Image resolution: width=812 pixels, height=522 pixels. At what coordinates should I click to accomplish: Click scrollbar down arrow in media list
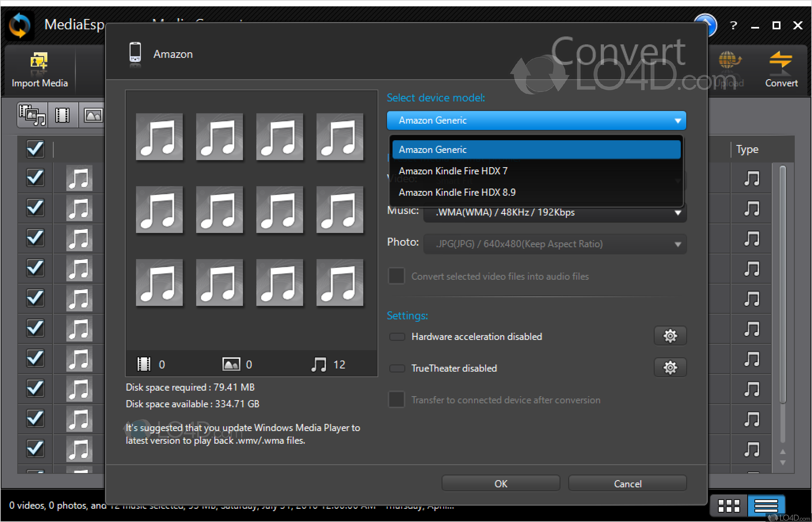783,463
